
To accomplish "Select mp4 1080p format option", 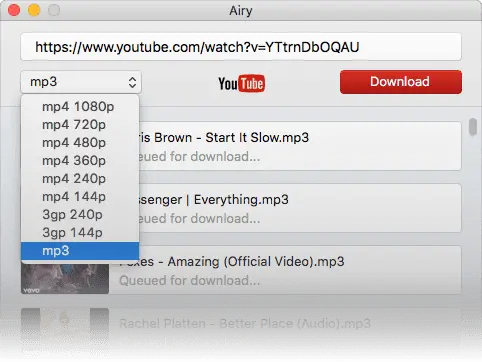I will click(x=80, y=107).
